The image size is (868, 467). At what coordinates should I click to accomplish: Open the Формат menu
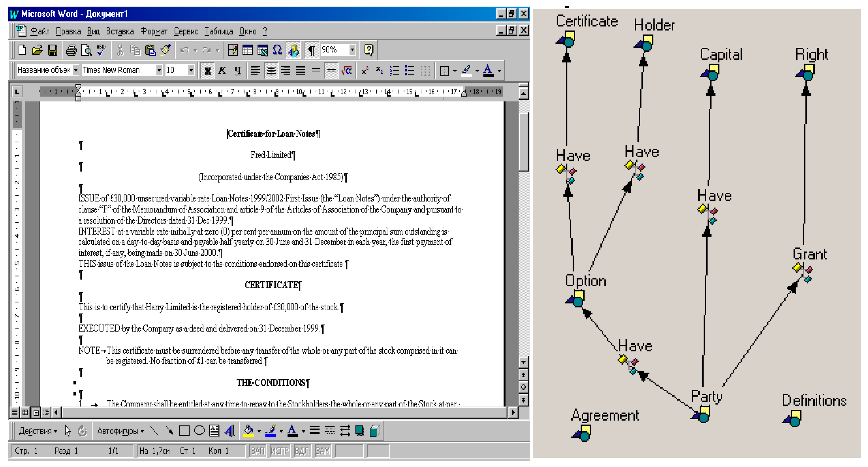pos(154,32)
